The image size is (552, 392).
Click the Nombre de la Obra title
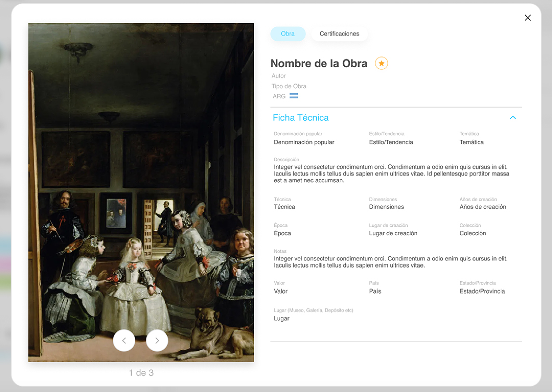319,63
